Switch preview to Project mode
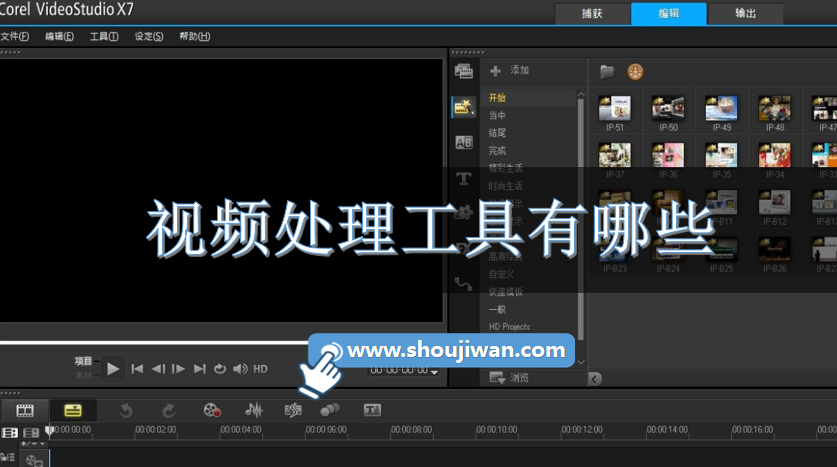The image size is (837, 467). 83,361
